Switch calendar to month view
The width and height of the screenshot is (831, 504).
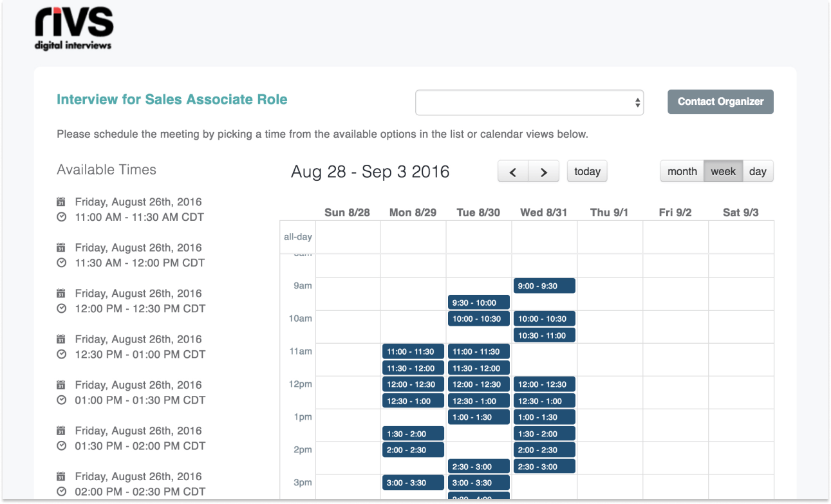[x=682, y=171]
